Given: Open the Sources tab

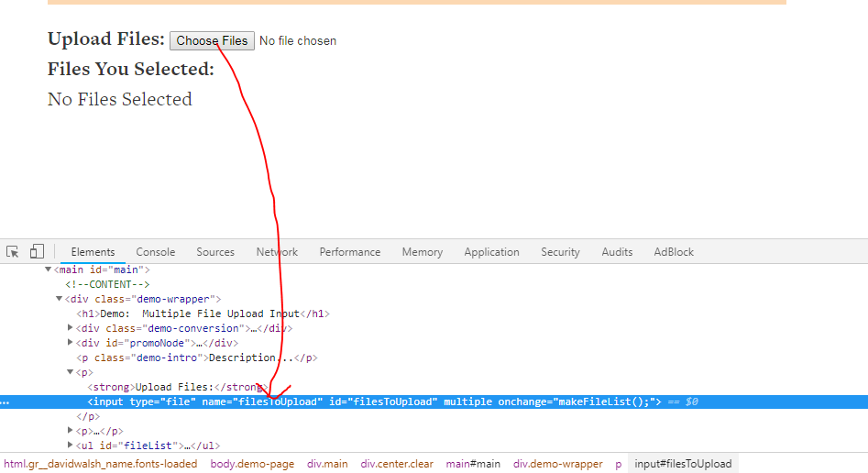Looking at the screenshot, I should pyautogui.click(x=215, y=252).
